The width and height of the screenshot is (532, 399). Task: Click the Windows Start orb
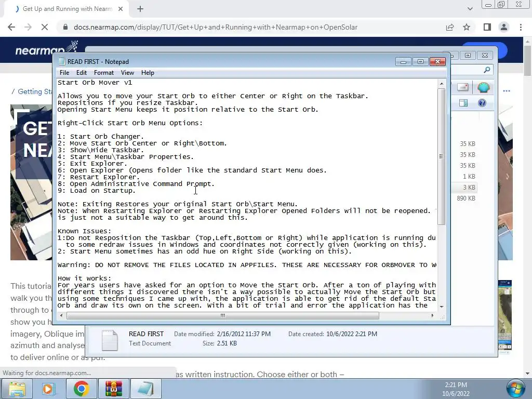point(516,389)
